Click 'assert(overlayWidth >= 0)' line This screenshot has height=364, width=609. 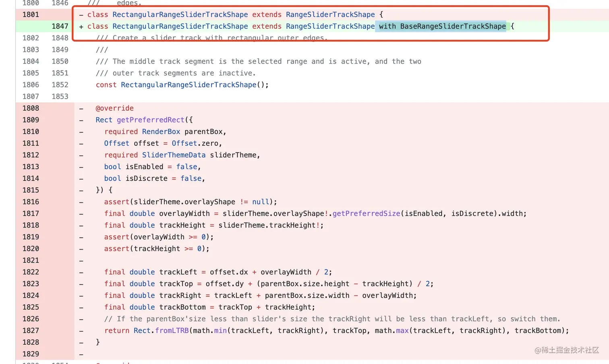[x=159, y=237]
